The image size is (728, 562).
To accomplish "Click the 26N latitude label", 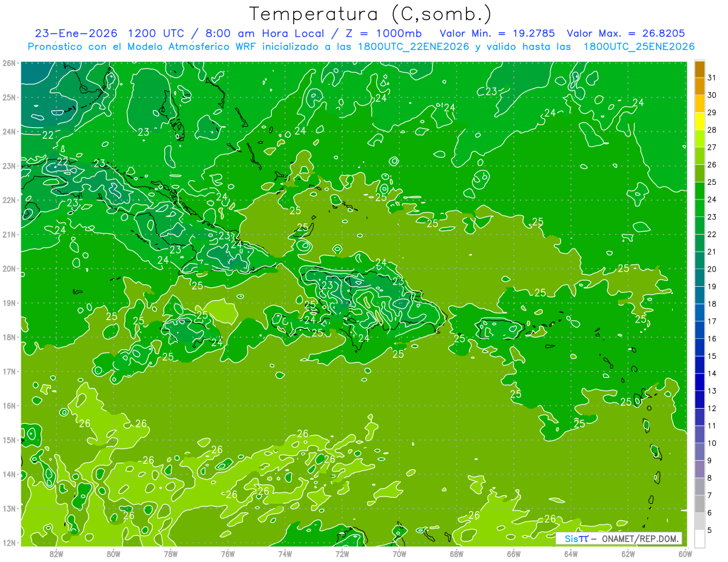I will tap(8, 63).
